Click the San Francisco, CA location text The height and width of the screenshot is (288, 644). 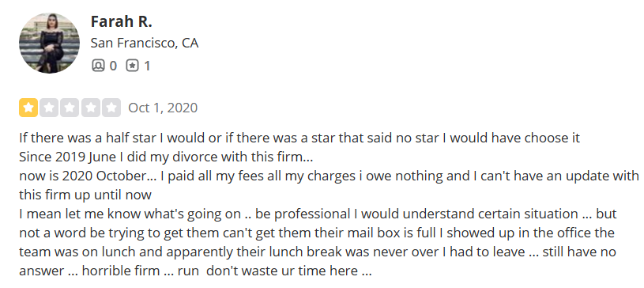pyautogui.click(x=145, y=43)
